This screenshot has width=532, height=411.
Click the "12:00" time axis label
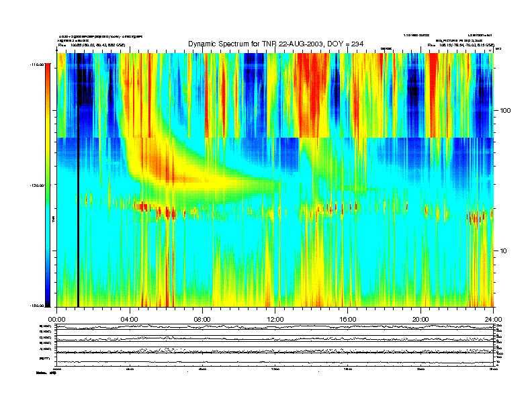[x=275, y=320]
